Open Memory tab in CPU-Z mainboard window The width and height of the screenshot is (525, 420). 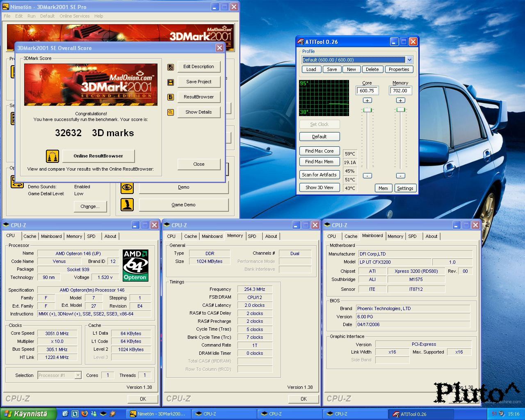coord(395,236)
